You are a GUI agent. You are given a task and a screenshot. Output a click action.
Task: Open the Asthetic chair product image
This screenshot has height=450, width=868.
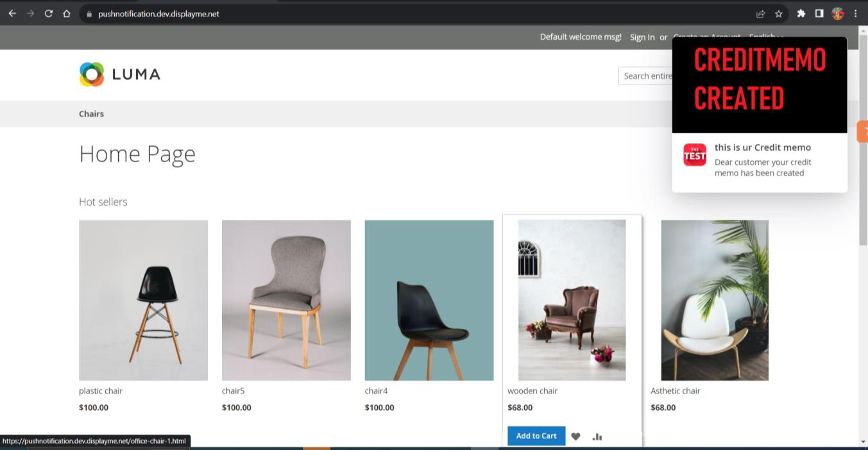click(715, 301)
